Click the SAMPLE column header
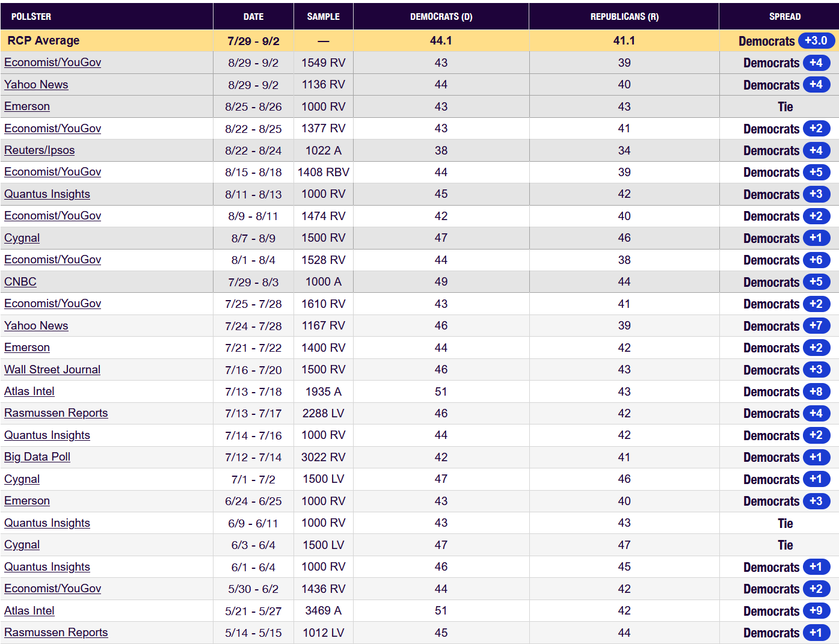 point(324,17)
